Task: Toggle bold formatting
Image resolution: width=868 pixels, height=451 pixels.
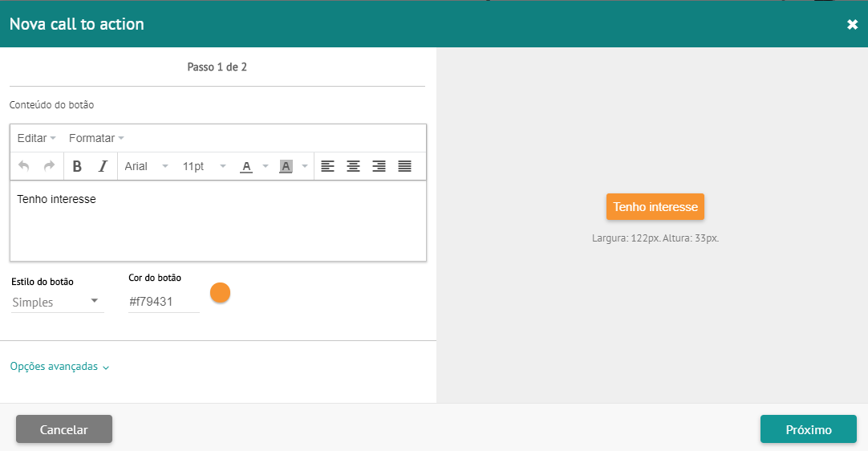Action: pos(77,165)
